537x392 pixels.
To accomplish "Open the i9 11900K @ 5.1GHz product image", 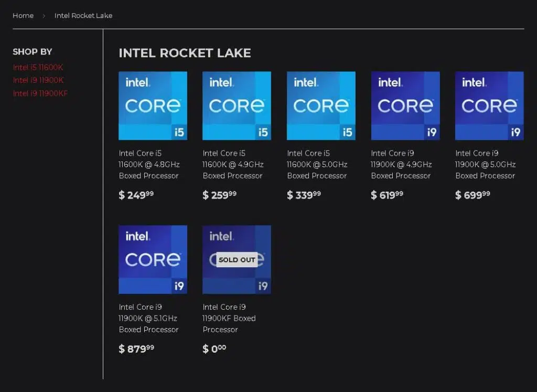I will point(153,259).
